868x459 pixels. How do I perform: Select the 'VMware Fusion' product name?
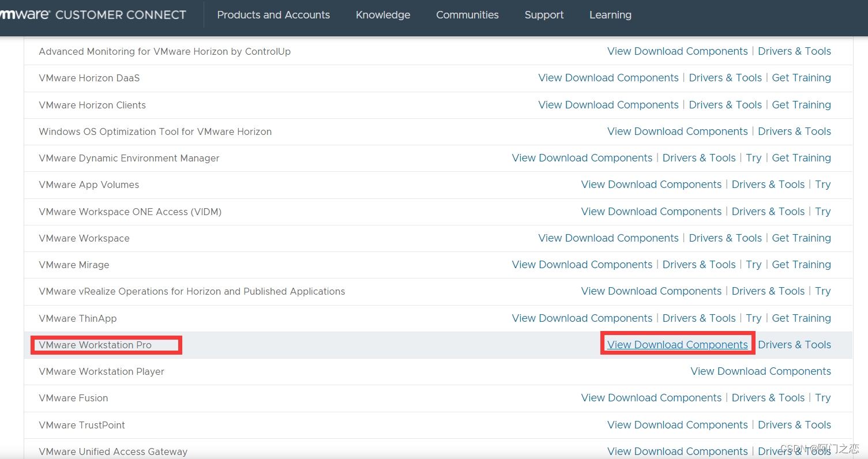tap(73, 398)
